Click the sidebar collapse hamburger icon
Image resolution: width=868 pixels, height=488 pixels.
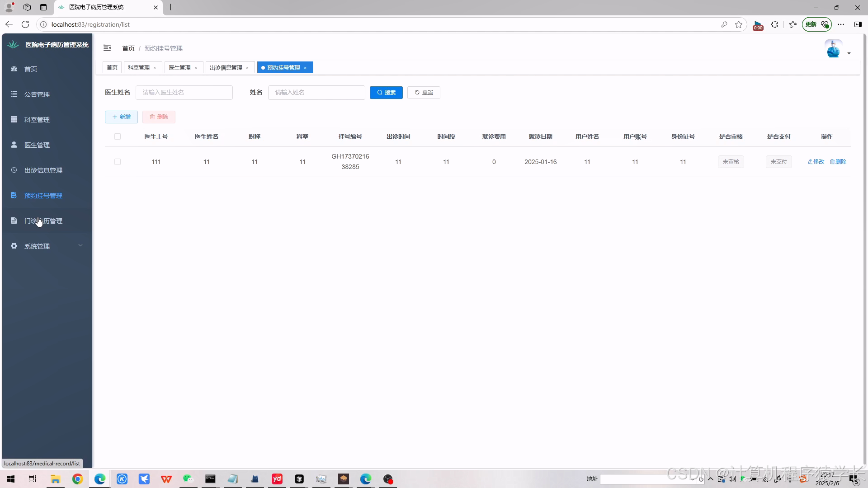pyautogui.click(x=107, y=48)
